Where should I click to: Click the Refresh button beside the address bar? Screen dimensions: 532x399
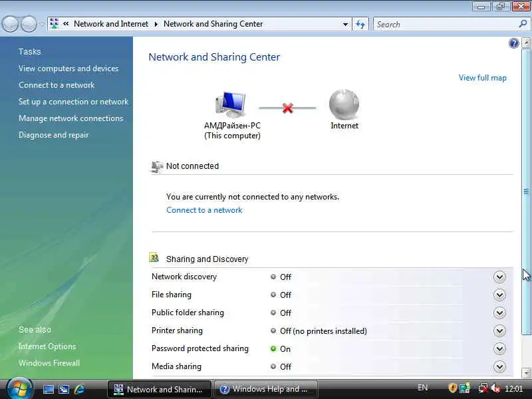click(x=360, y=24)
